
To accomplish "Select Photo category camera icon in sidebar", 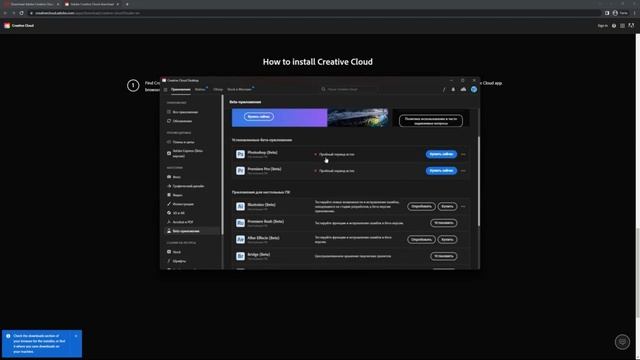I will coord(169,177).
